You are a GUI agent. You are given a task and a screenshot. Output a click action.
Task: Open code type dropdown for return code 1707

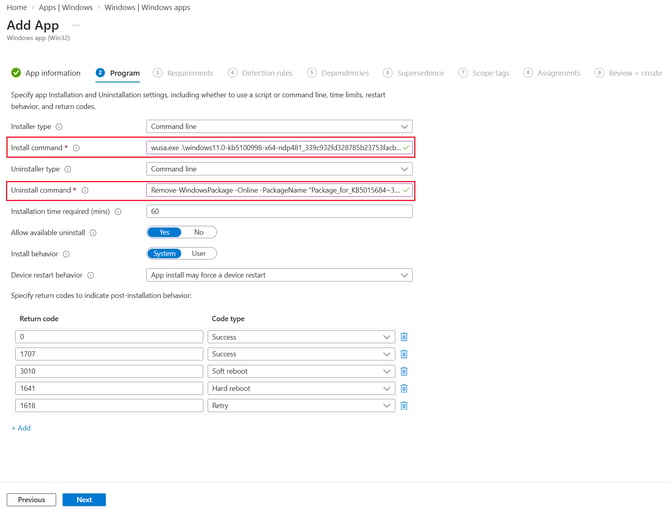click(x=301, y=354)
